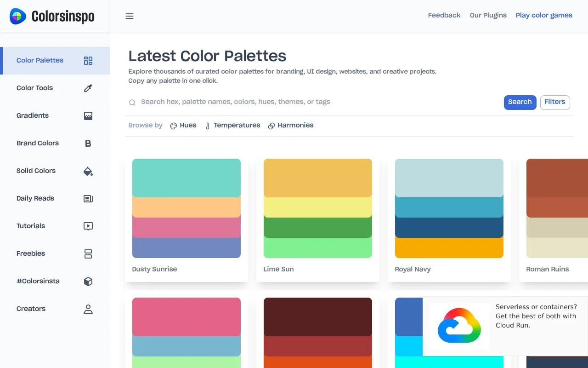Go to Gradients section

coord(55,116)
